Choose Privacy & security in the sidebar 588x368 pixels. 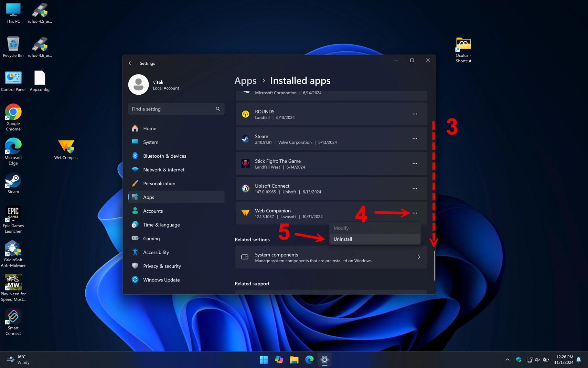click(x=162, y=266)
